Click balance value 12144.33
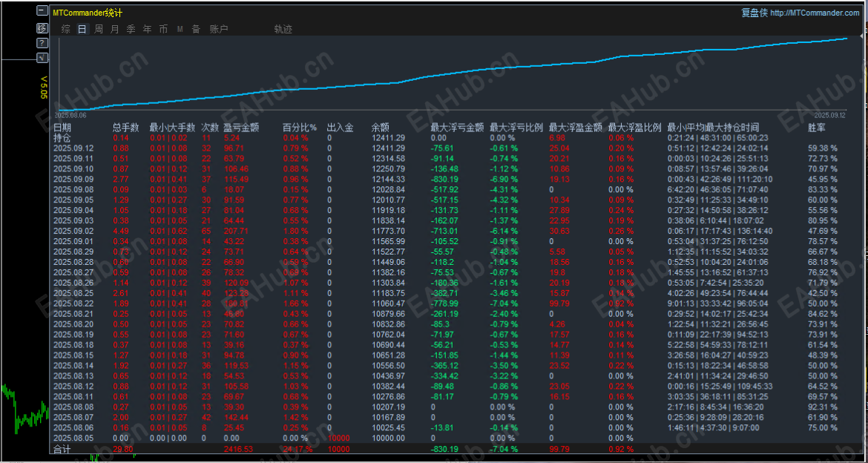This screenshot has height=463, width=868. 388,180
